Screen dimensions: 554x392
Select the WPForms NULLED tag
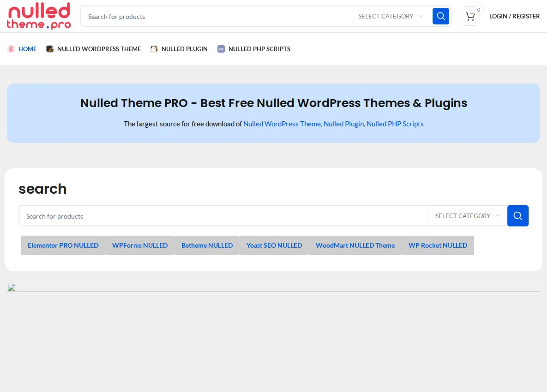140,245
